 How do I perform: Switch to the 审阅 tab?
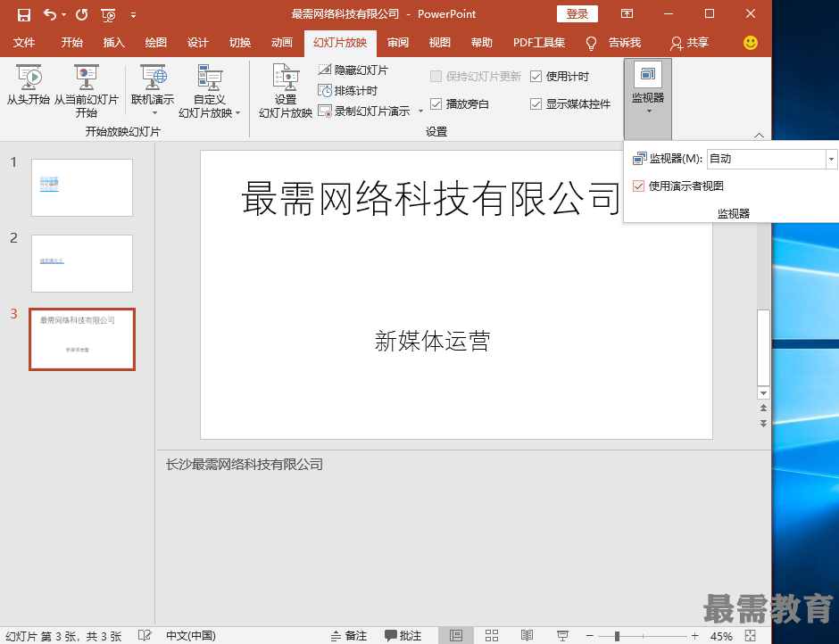pos(397,42)
